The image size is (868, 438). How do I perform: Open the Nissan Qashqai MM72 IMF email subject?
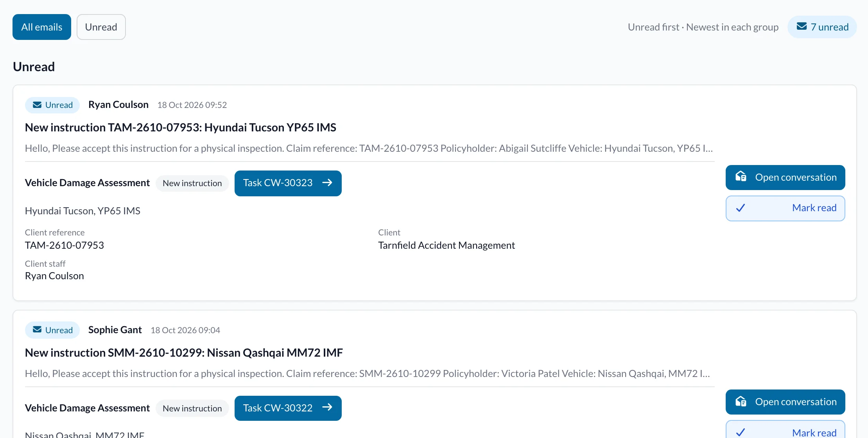pyautogui.click(x=184, y=353)
